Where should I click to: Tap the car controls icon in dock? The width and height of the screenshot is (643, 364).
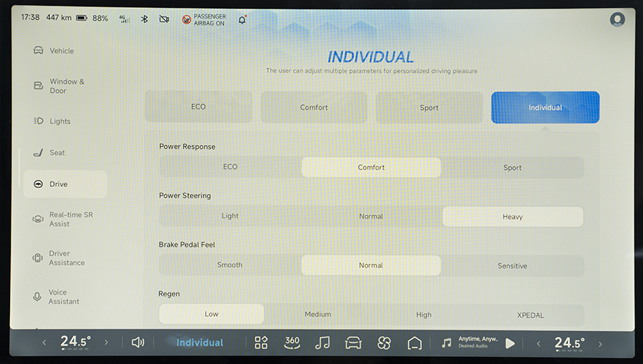pyautogui.click(x=353, y=343)
